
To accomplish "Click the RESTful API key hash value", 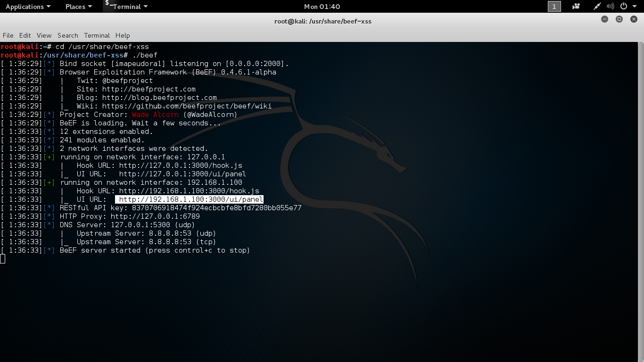I will tap(217, 208).
